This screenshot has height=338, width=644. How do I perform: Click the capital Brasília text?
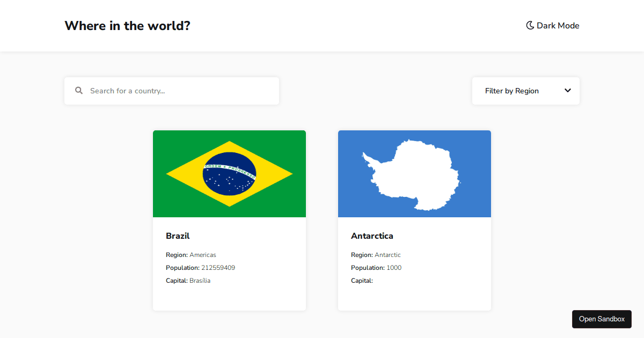click(200, 280)
